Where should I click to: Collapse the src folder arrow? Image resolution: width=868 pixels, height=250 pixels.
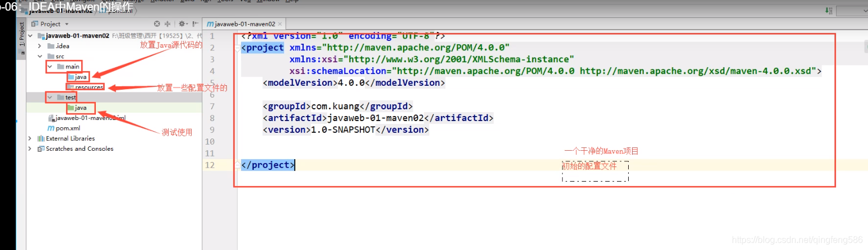pyautogui.click(x=40, y=57)
